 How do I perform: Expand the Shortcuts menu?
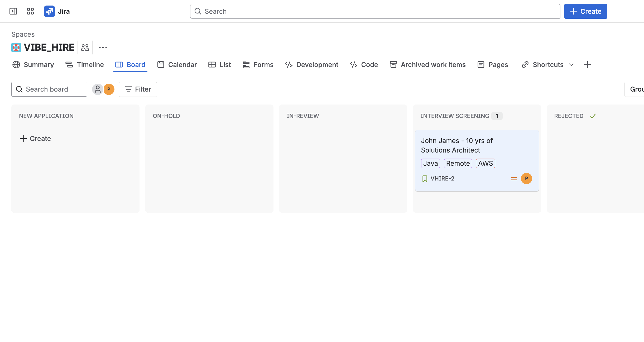tap(571, 65)
